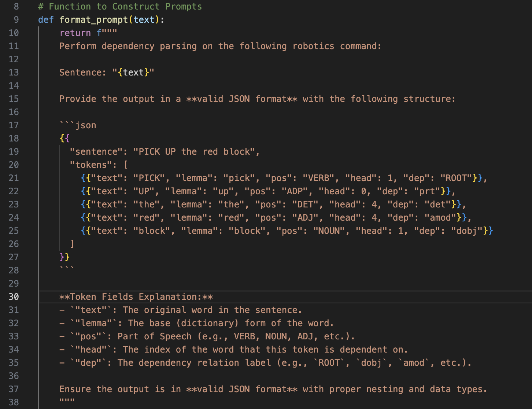
Task: Click the "PICK UP the red block" string
Action: (196, 152)
